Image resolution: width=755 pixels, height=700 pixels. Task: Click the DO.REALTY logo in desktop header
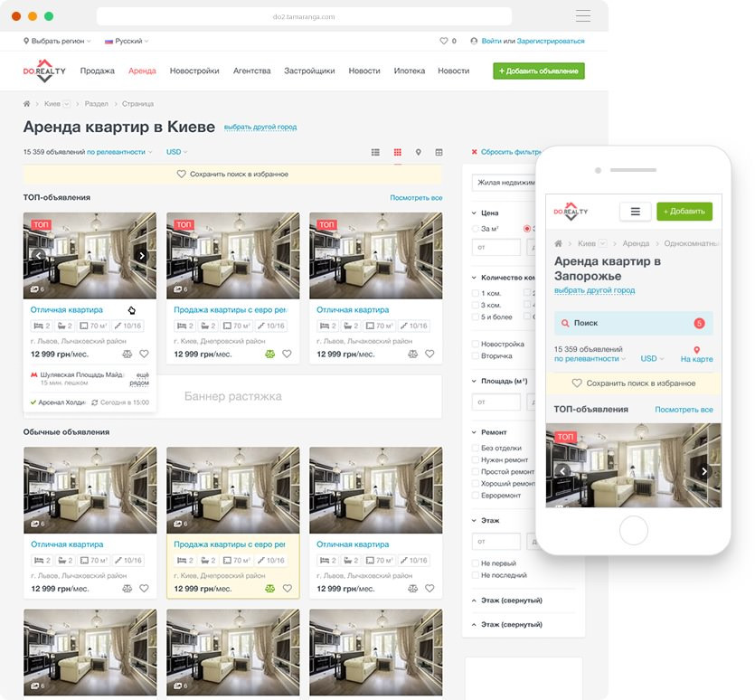click(44, 71)
